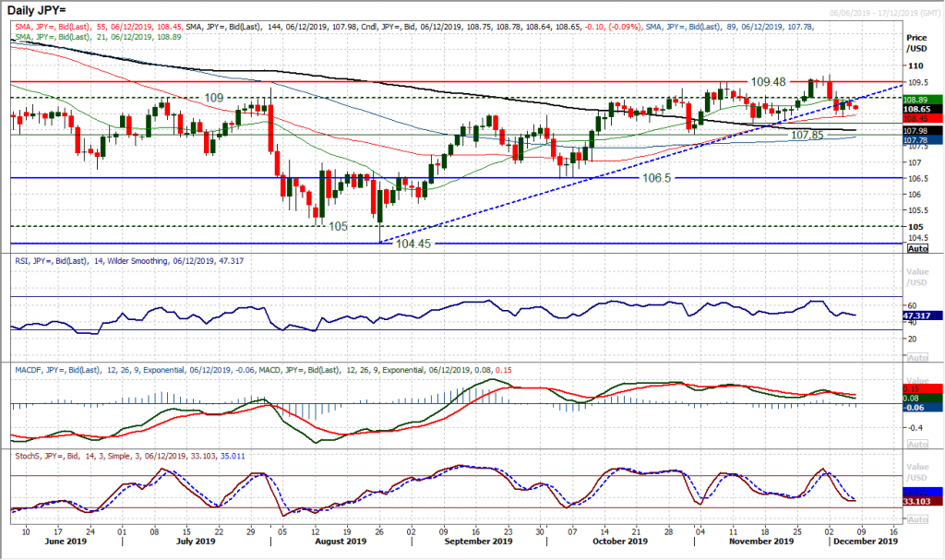The height and width of the screenshot is (560, 945).
Task: Click the black 108.65 last price tag
Action: (x=922, y=108)
